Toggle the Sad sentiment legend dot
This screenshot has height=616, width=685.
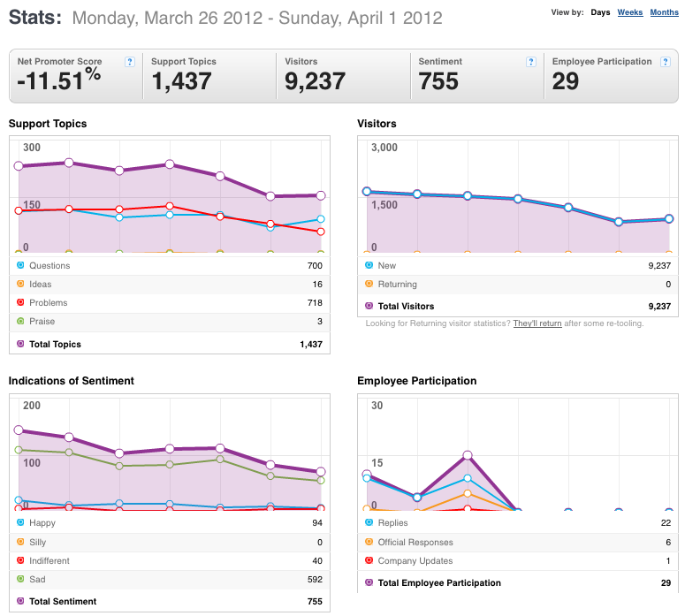pyautogui.click(x=20, y=578)
